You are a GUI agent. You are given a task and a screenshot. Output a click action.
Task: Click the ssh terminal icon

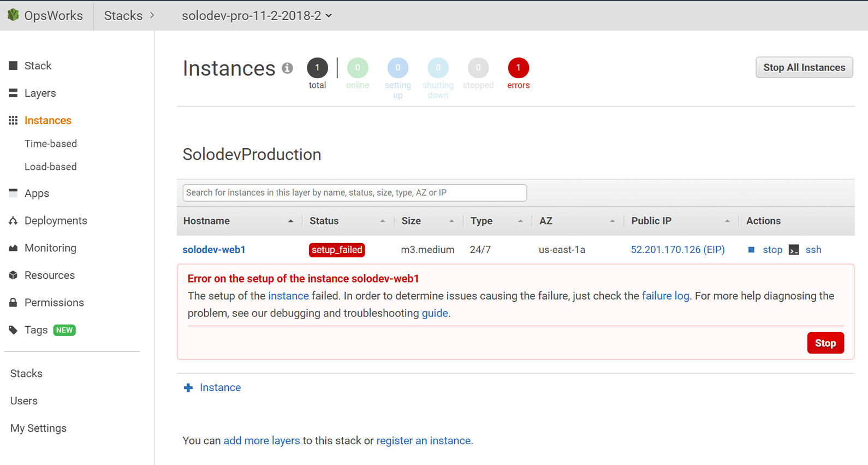pyautogui.click(x=794, y=250)
